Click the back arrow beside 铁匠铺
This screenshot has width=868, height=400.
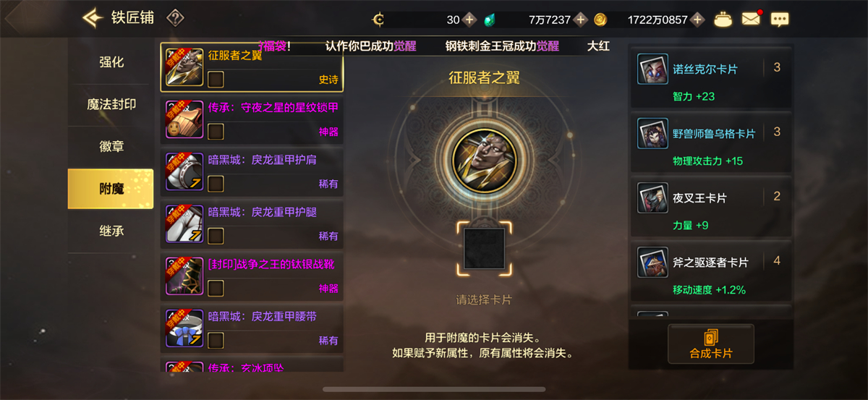93,17
